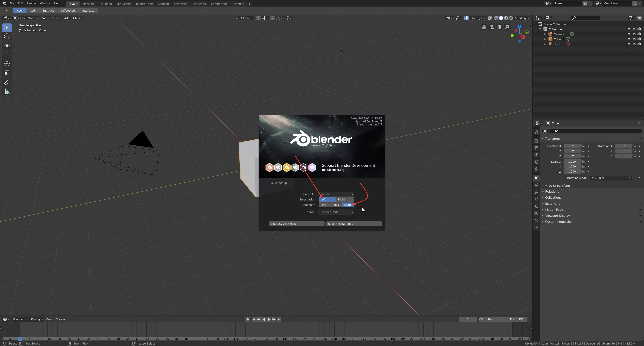This screenshot has width=644, height=346.
Task: Click the current frame number field
Action: [468, 319]
